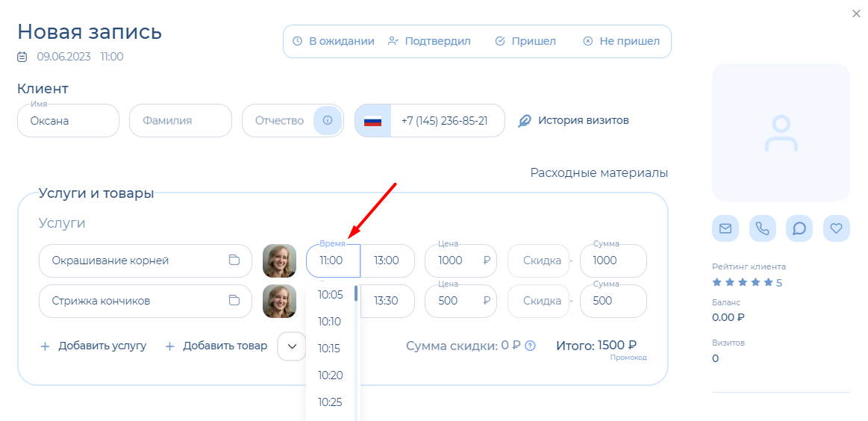
Task: Click the email envelope icon
Action: point(725,228)
